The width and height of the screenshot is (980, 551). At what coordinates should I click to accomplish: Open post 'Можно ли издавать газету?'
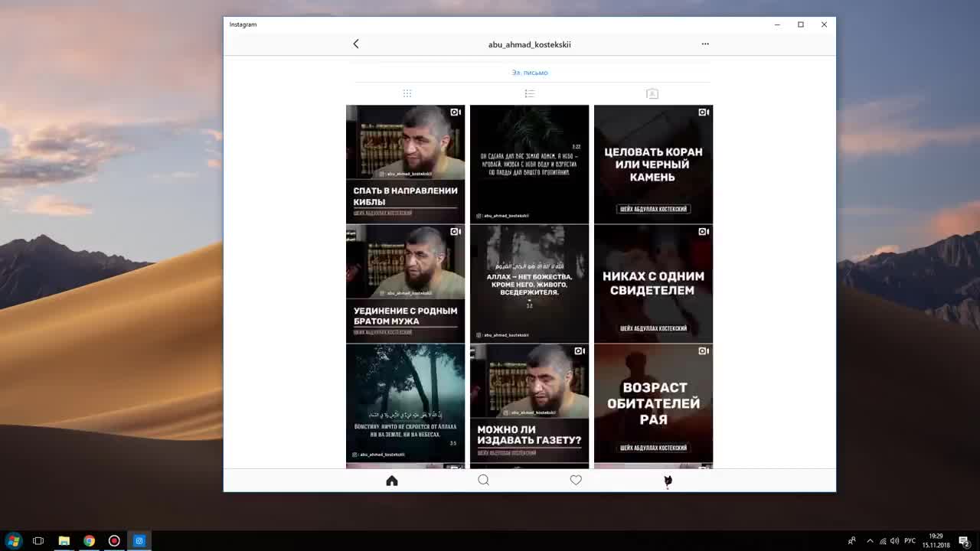[x=529, y=403]
